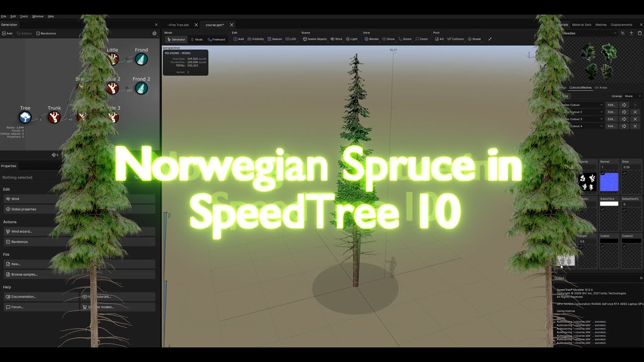
Task: Click arrow icon for Cutout 3
Action: point(624,119)
